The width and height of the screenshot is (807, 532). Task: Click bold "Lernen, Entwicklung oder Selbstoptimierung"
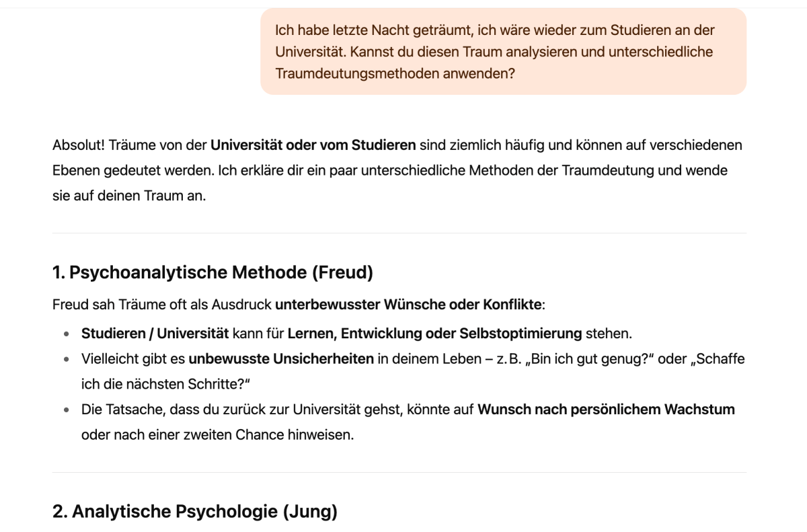pyautogui.click(x=434, y=333)
